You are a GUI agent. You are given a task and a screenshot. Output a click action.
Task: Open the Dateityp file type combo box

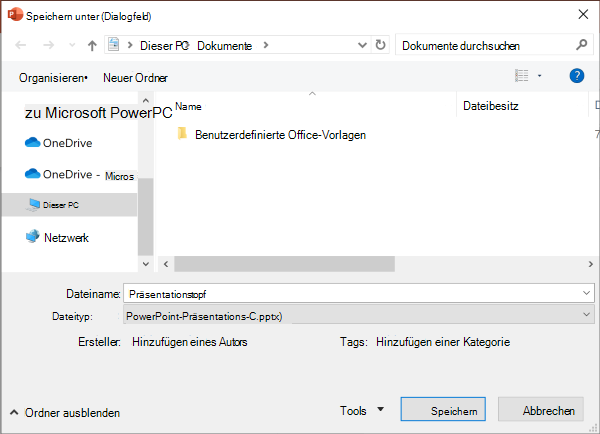point(359,316)
